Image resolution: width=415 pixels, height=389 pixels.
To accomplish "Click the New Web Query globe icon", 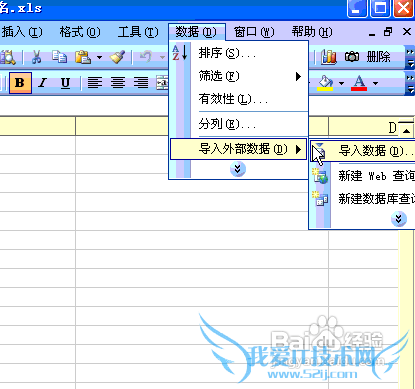I will [320, 176].
